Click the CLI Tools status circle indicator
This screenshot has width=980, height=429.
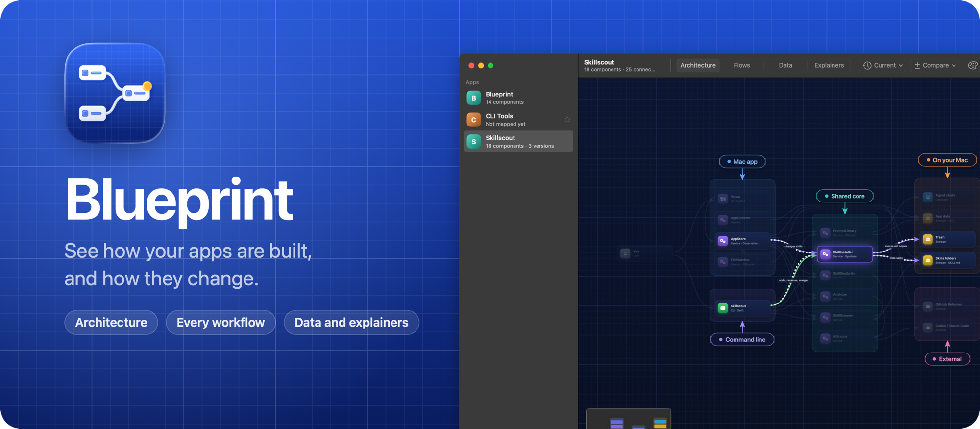(567, 120)
